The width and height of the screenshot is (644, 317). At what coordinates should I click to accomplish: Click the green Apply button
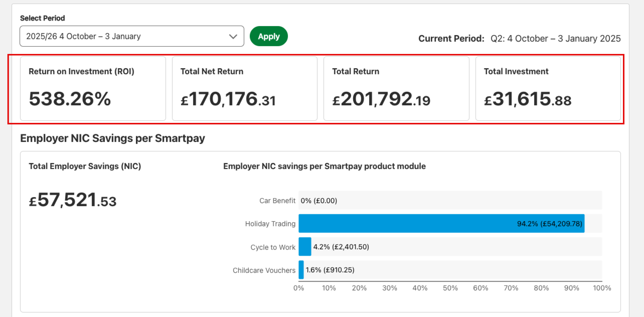point(269,36)
